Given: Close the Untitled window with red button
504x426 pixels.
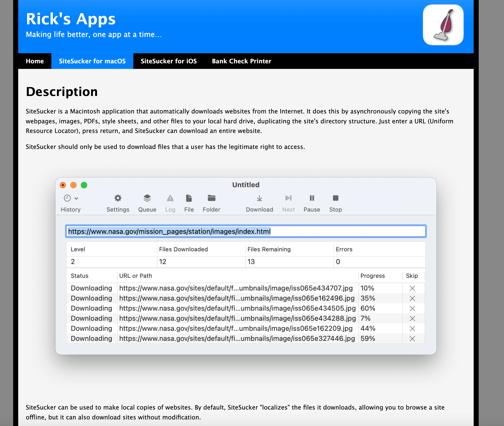Looking at the screenshot, I should point(63,185).
